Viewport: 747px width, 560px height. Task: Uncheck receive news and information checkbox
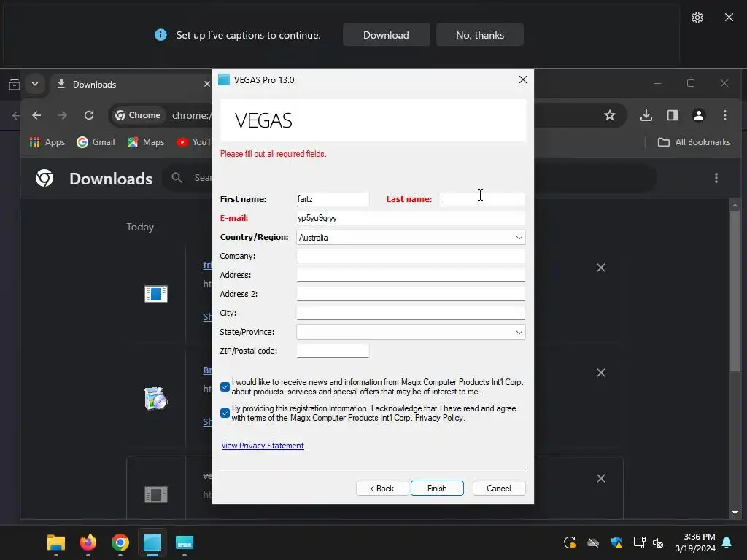click(225, 386)
